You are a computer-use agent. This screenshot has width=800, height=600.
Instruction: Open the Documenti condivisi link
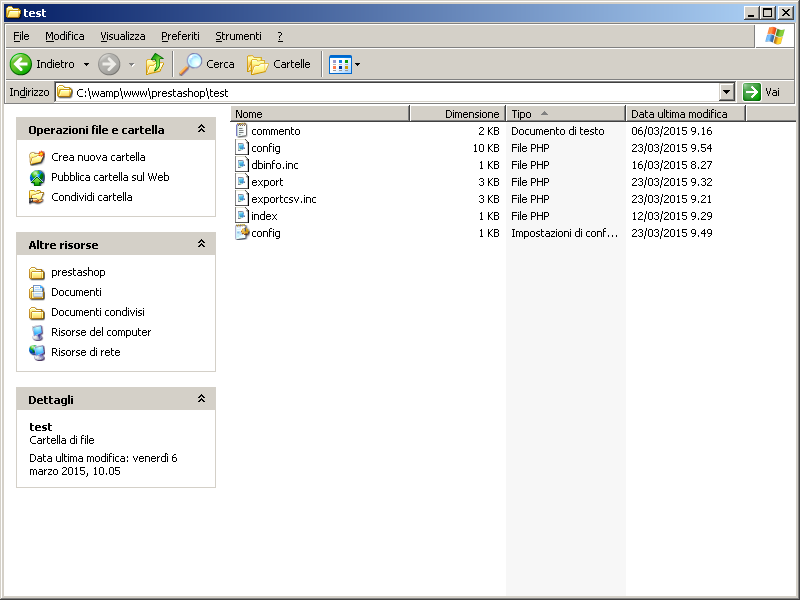pyautogui.click(x=98, y=312)
